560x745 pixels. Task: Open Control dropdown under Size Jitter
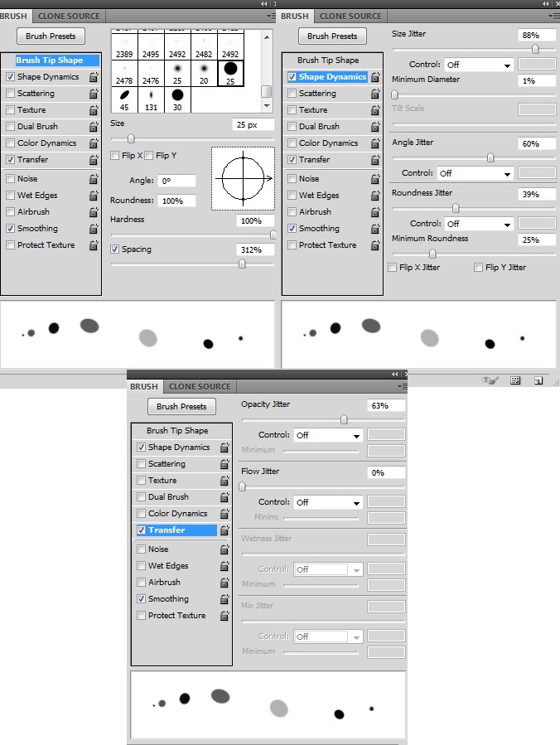[480, 65]
